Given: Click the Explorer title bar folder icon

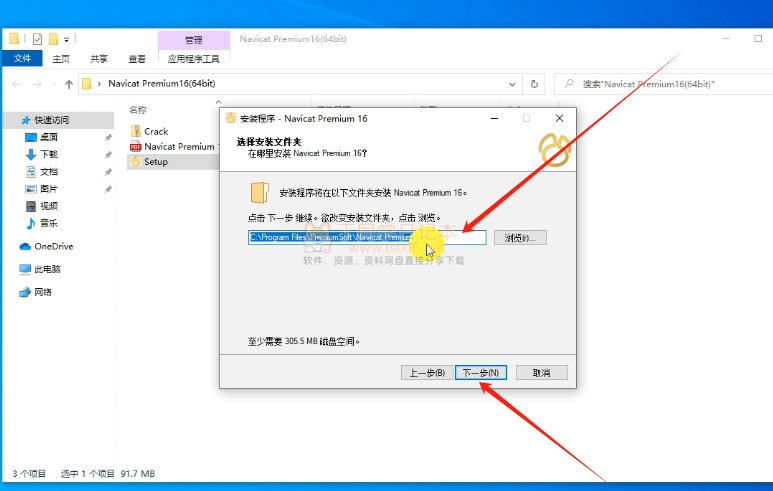Looking at the screenshot, I should 14,38.
